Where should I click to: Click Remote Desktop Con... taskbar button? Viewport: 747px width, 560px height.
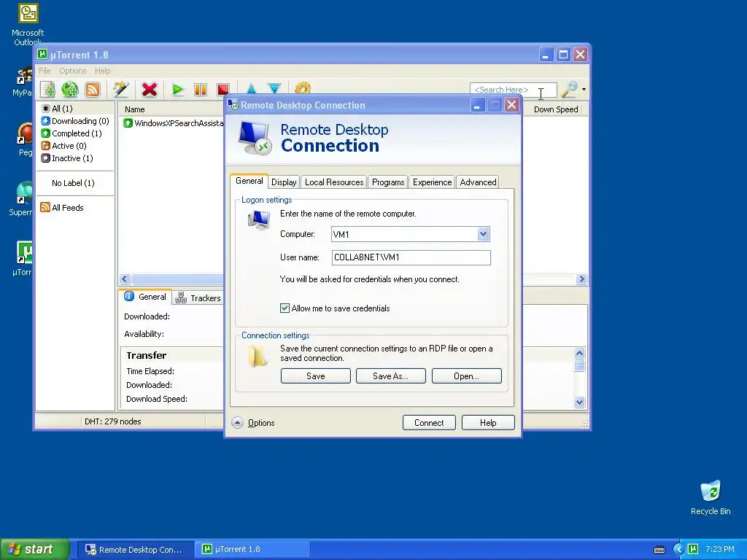[x=136, y=549]
